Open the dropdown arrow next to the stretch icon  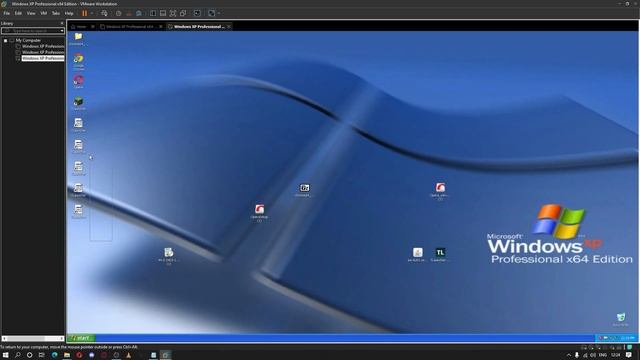click(x=219, y=13)
